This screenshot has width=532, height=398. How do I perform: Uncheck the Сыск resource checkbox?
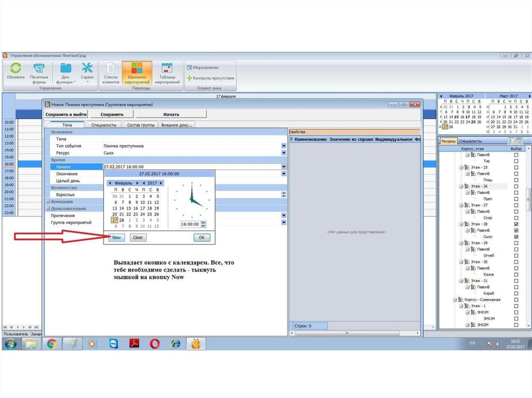pyautogui.click(x=516, y=237)
